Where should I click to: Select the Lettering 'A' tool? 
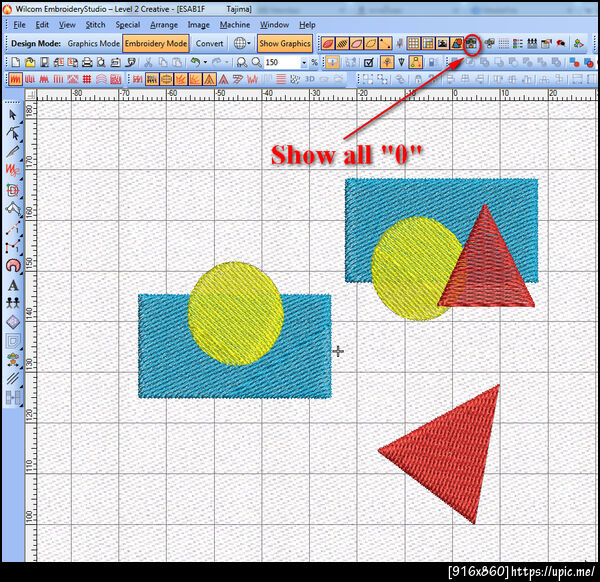13,285
